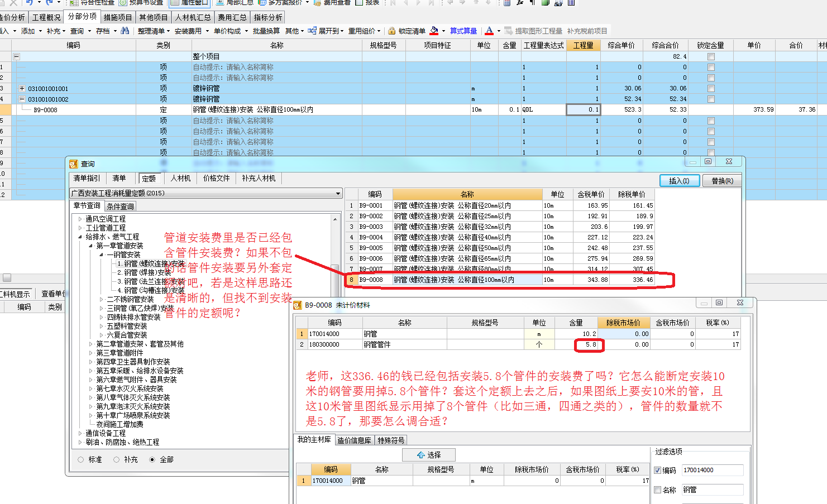Select the 标准 radio button
The width and height of the screenshot is (827, 504).
81,459
